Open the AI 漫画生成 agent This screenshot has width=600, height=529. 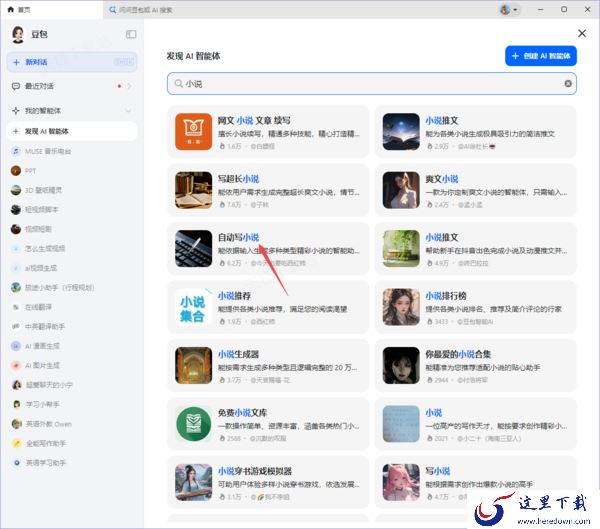pos(72,346)
